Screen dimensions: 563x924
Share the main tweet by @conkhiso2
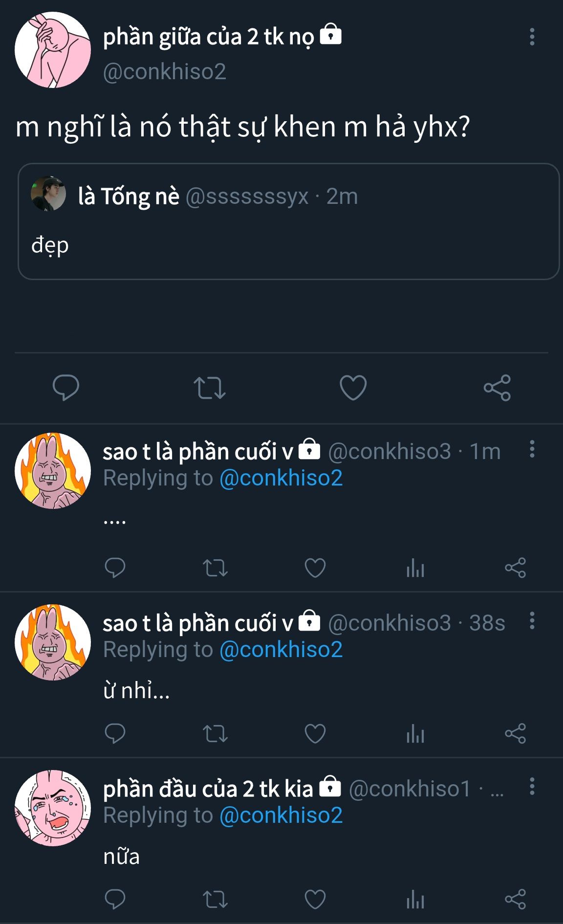[497, 388]
